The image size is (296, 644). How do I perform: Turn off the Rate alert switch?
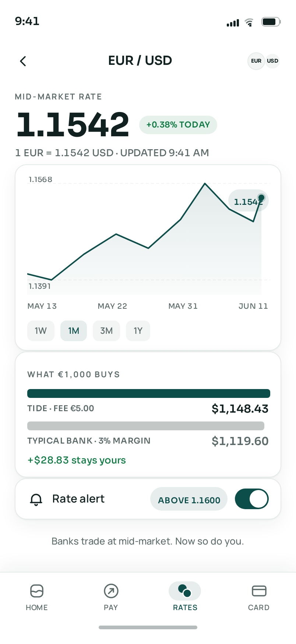252,499
